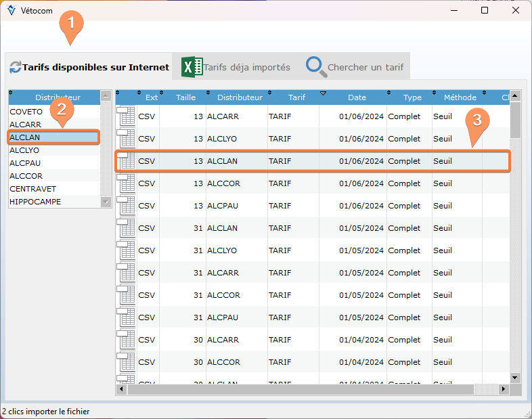532x419 pixels.
Task: Click the Distributeur header of the left list
Action: point(55,97)
